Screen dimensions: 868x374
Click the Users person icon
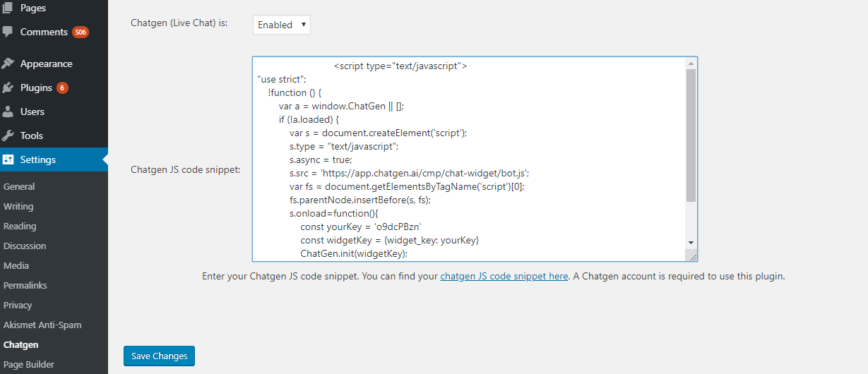pos(8,111)
